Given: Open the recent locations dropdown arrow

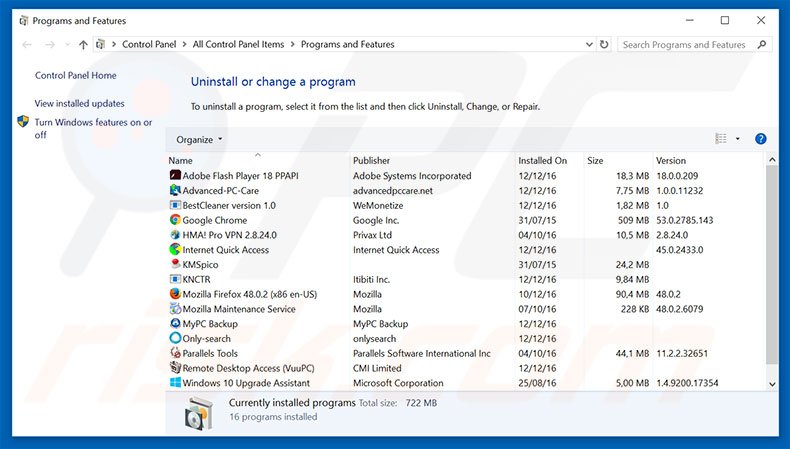Looking at the screenshot, I should 68,44.
